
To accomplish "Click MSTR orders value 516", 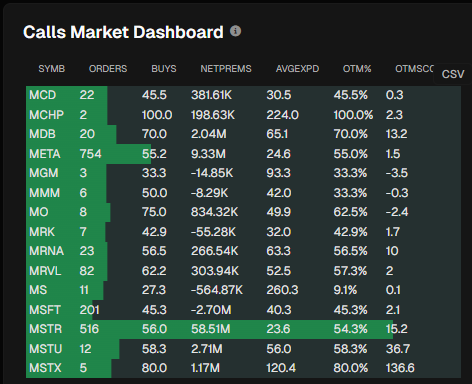I will (89, 329).
